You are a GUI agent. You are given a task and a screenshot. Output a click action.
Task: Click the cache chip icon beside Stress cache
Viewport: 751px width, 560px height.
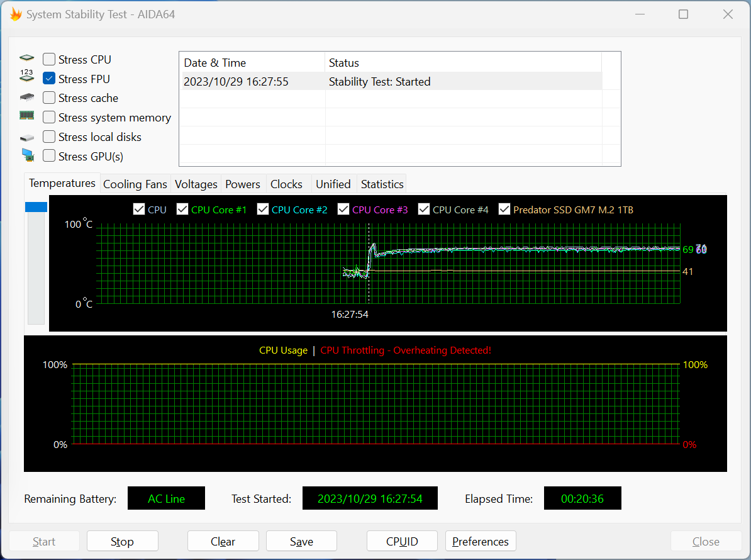pos(27,98)
